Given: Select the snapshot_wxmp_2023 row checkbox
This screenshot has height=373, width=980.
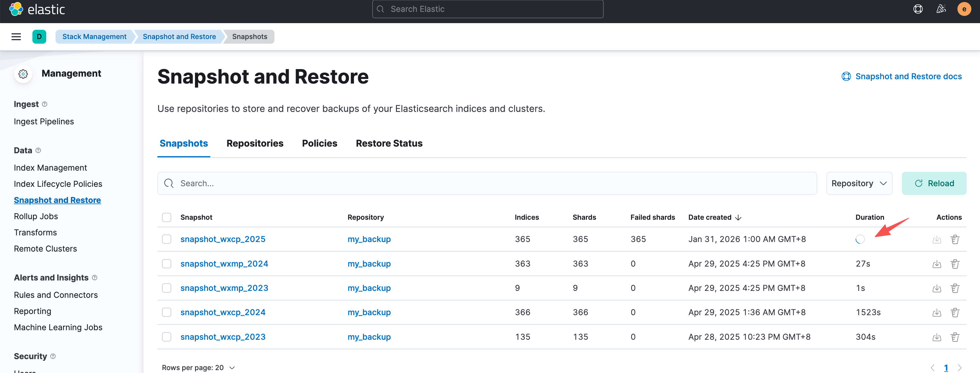Looking at the screenshot, I should point(167,288).
